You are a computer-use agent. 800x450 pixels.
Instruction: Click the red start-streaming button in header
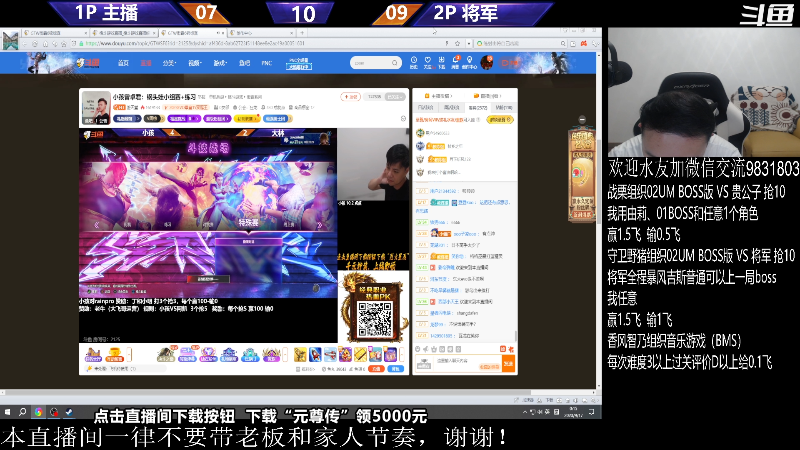coord(509,63)
